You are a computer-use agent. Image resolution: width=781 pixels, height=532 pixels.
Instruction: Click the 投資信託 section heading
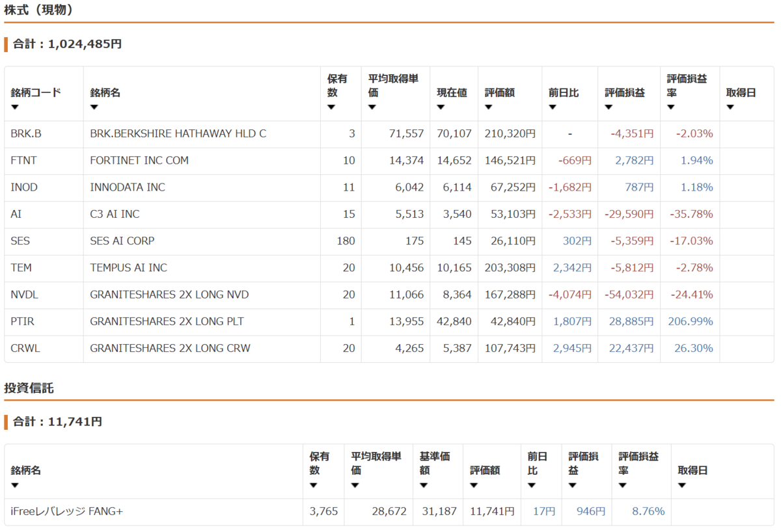29,388
